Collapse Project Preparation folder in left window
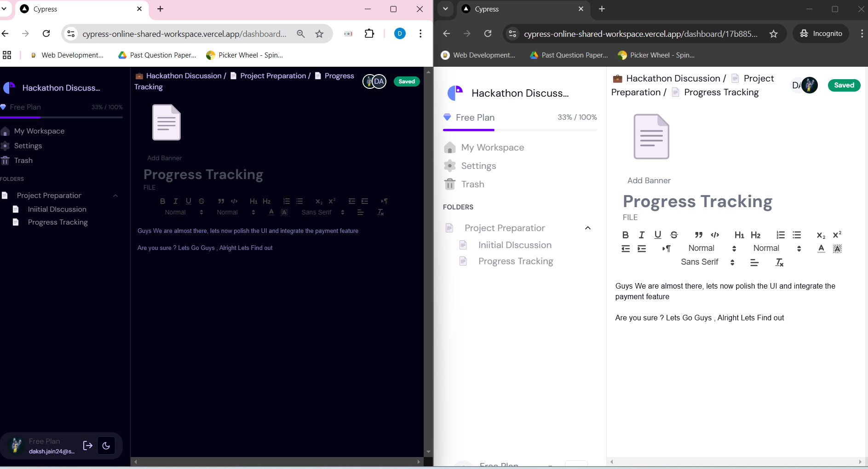Viewport: 868px width, 469px height. coord(115,196)
